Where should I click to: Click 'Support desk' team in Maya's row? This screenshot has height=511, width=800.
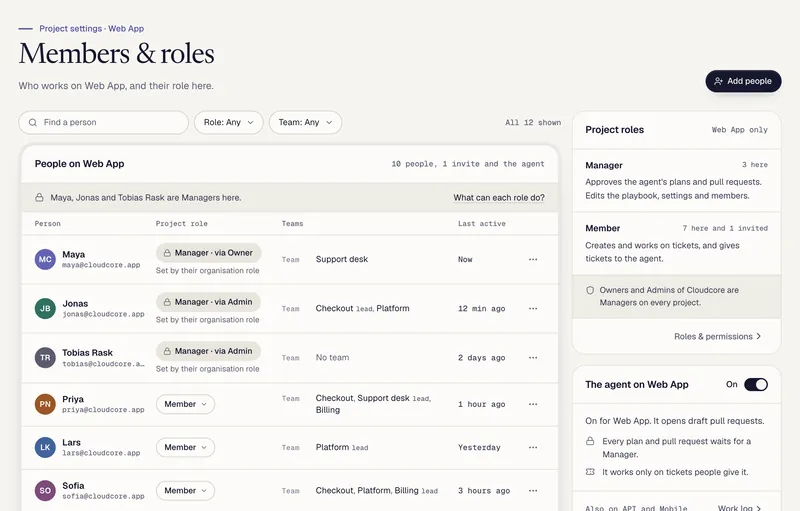pyautogui.click(x=342, y=259)
